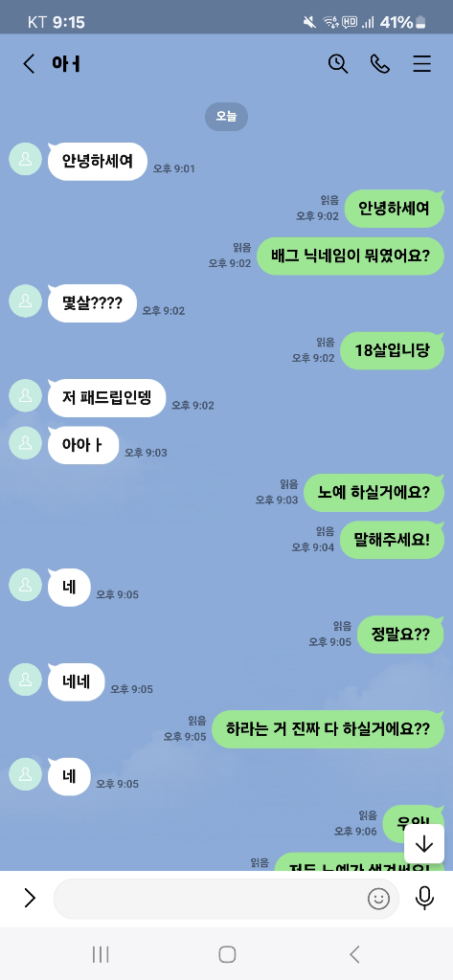Tap the microphone icon for voice input

(425, 898)
